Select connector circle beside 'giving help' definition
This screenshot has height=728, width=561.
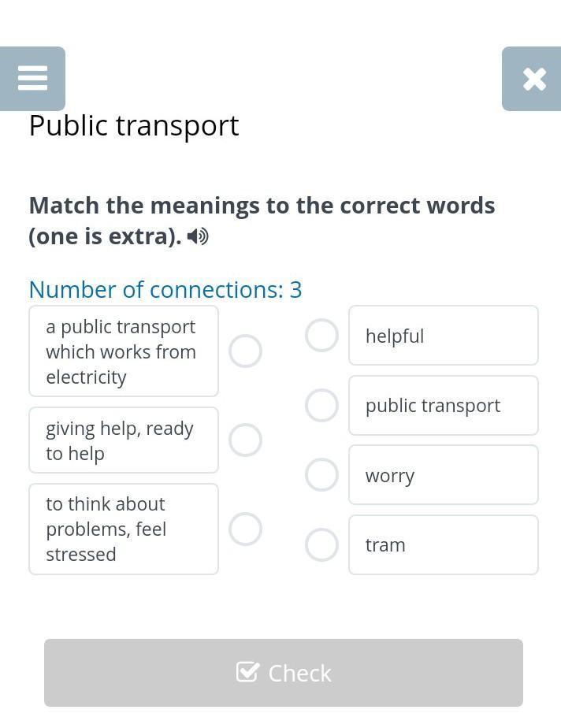click(x=245, y=440)
